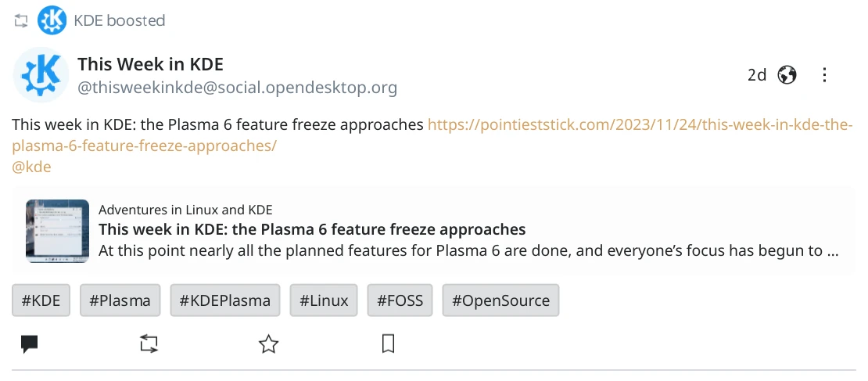Open the #Linux hashtag

[324, 300]
